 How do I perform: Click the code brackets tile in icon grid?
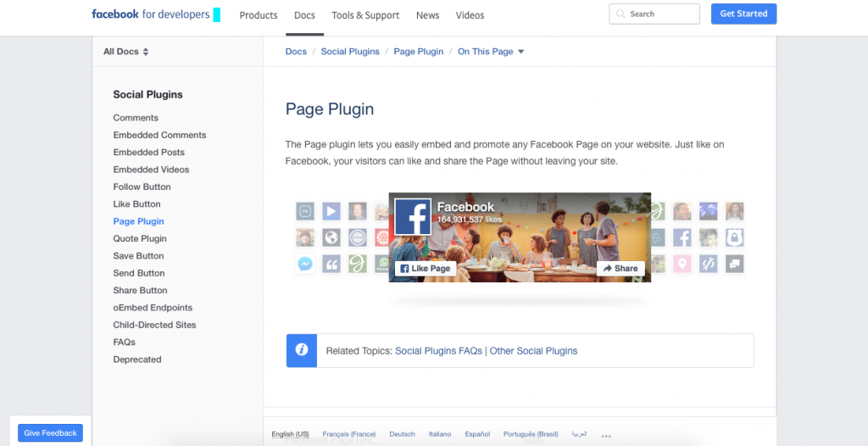pos(708,264)
